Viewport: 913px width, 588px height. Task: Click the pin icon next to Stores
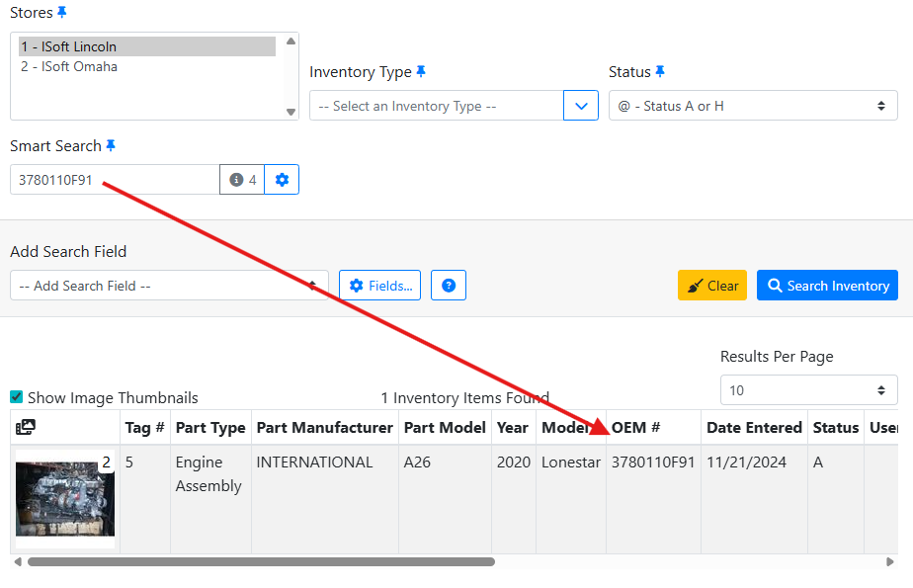click(x=62, y=13)
